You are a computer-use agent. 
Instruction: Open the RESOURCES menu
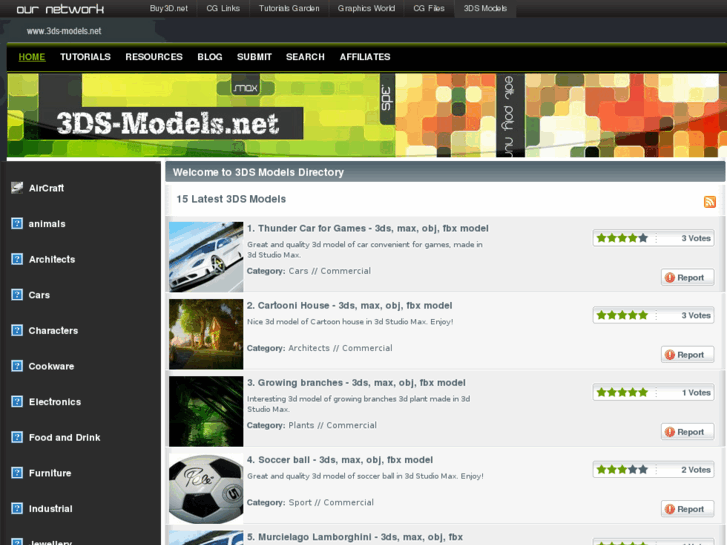click(x=154, y=57)
